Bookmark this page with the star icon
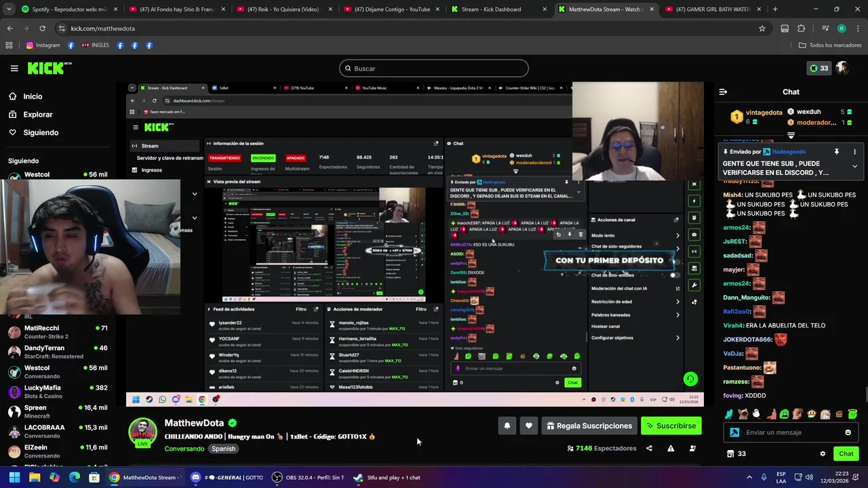 pos(762,28)
